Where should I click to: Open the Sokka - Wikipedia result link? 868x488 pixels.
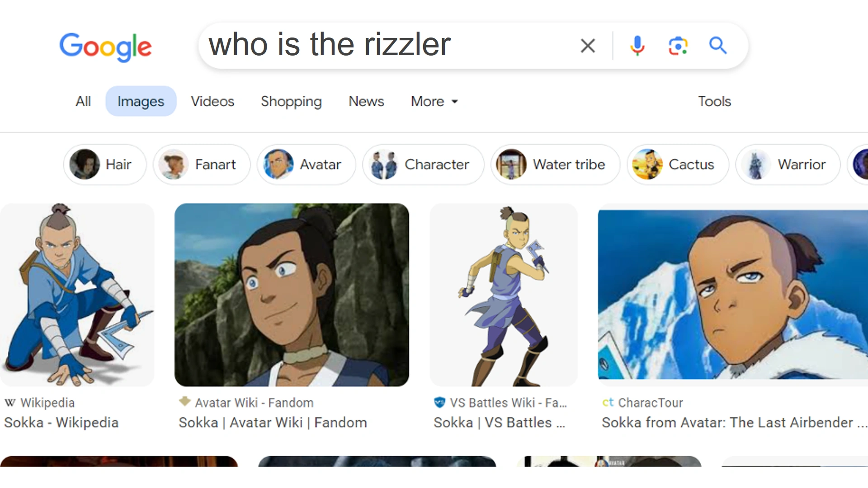61,422
